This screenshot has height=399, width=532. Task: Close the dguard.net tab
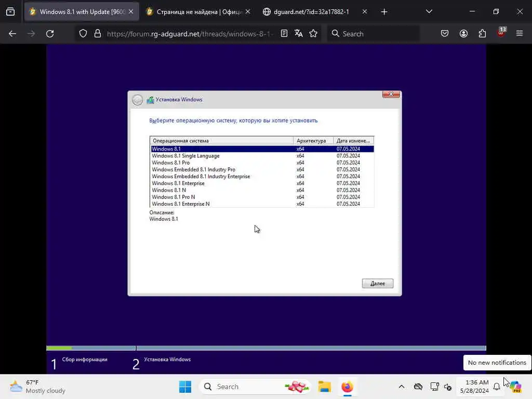click(x=365, y=12)
